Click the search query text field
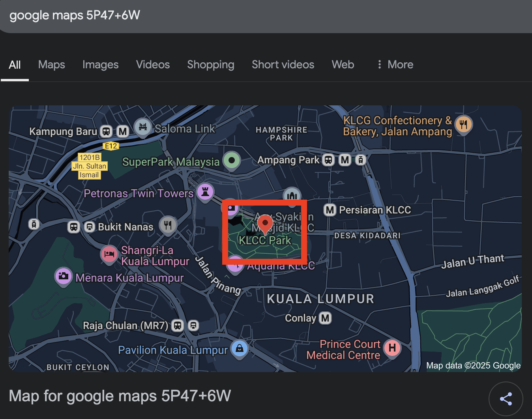 266,16
